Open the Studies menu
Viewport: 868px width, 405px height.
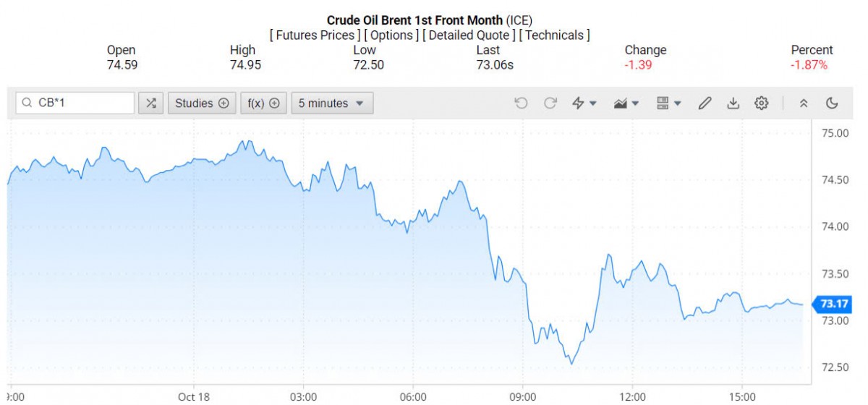coord(202,103)
